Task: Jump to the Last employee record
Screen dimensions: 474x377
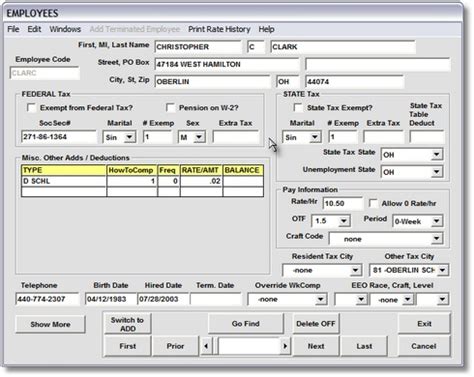Action: click(x=364, y=346)
